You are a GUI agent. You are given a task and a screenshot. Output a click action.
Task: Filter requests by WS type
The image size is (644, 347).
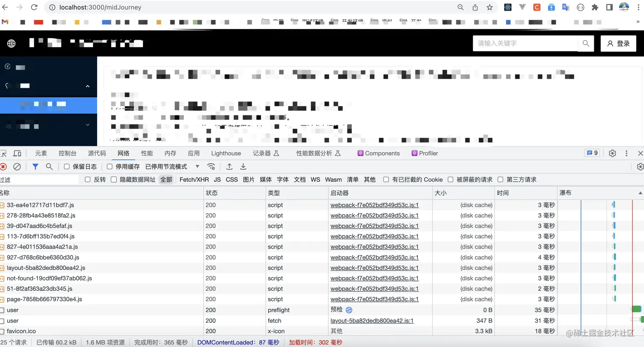(315, 180)
